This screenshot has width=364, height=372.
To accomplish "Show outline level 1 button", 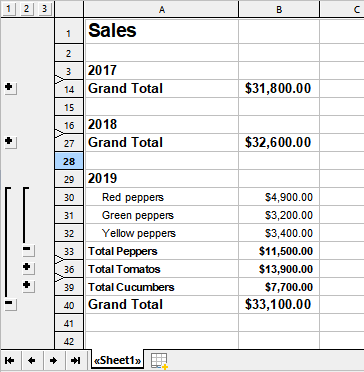I will [9, 9].
